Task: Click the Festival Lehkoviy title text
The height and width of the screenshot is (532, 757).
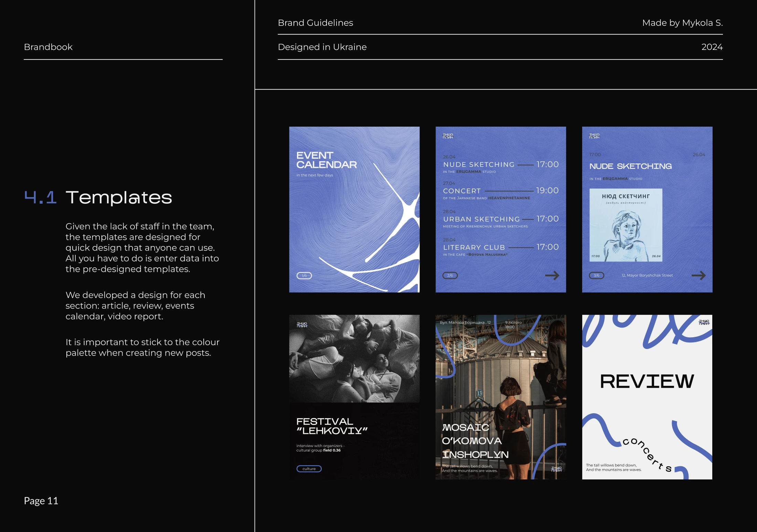Action: (x=332, y=426)
